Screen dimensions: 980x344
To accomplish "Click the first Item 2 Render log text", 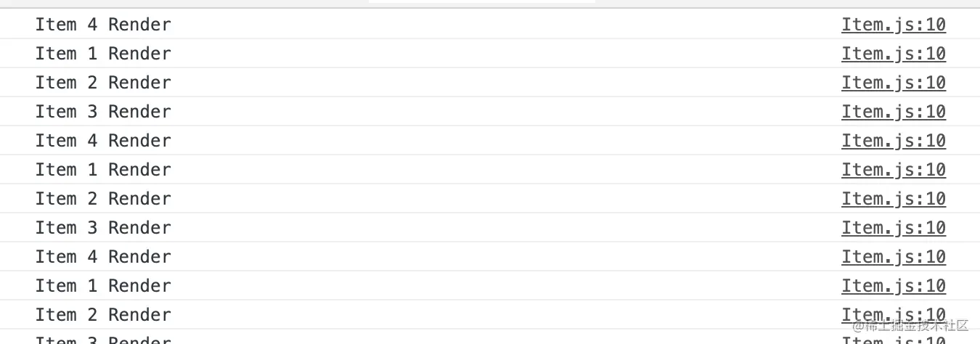I will click(x=103, y=83).
